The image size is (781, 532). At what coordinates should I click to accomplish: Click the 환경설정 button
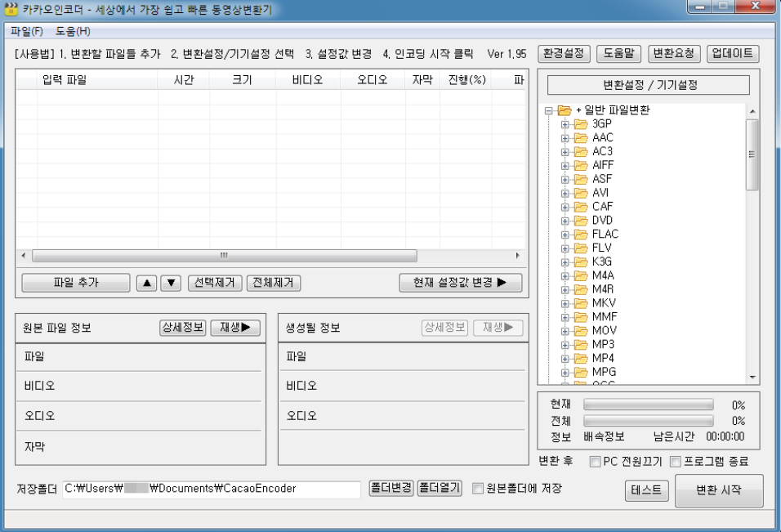[564, 53]
